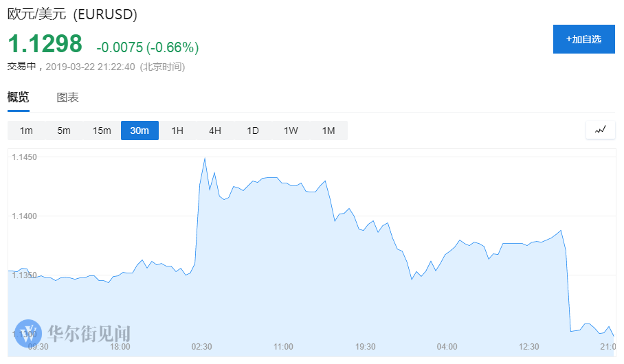Switch chart to 1H interval
The height and width of the screenshot is (364, 624).
click(x=177, y=130)
